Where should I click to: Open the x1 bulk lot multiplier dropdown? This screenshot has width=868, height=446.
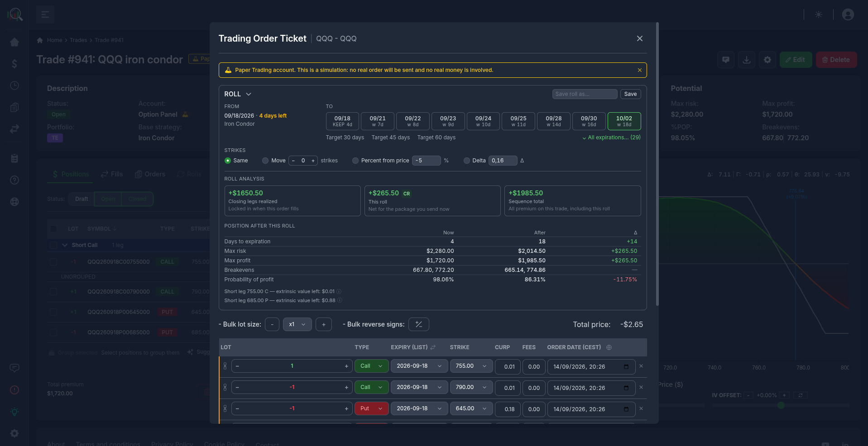pyautogui.click(x=297, y=324)
